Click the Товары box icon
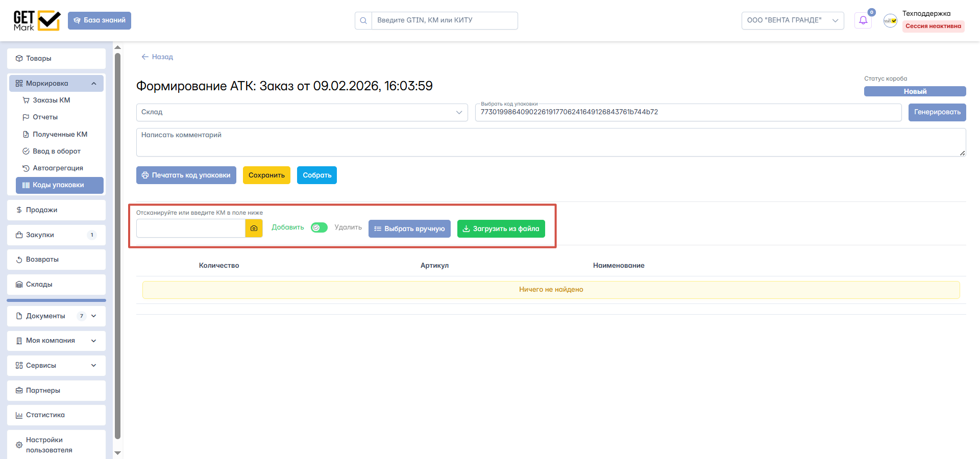This screenshot has height=459, width=980. 19,58
